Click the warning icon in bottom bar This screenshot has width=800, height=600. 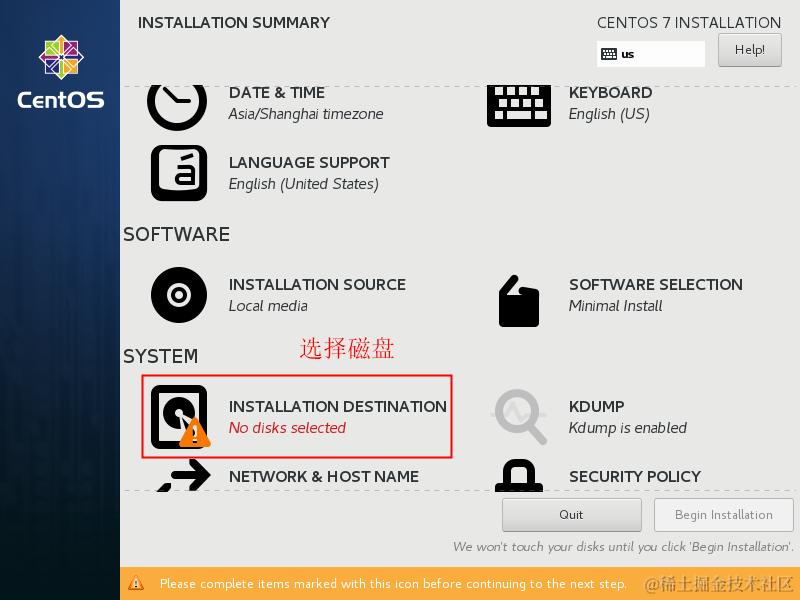[x=136, y=583]
